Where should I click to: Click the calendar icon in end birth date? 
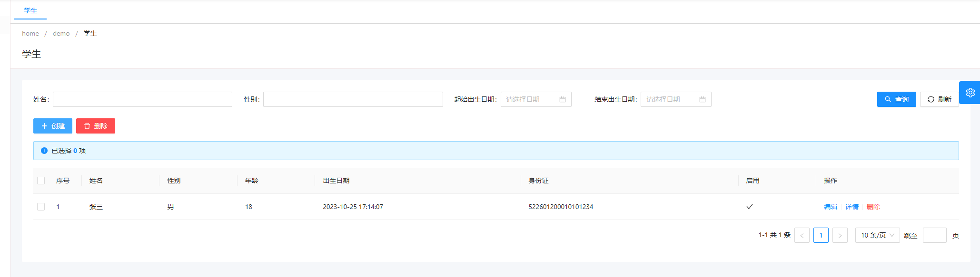(703, 99)
